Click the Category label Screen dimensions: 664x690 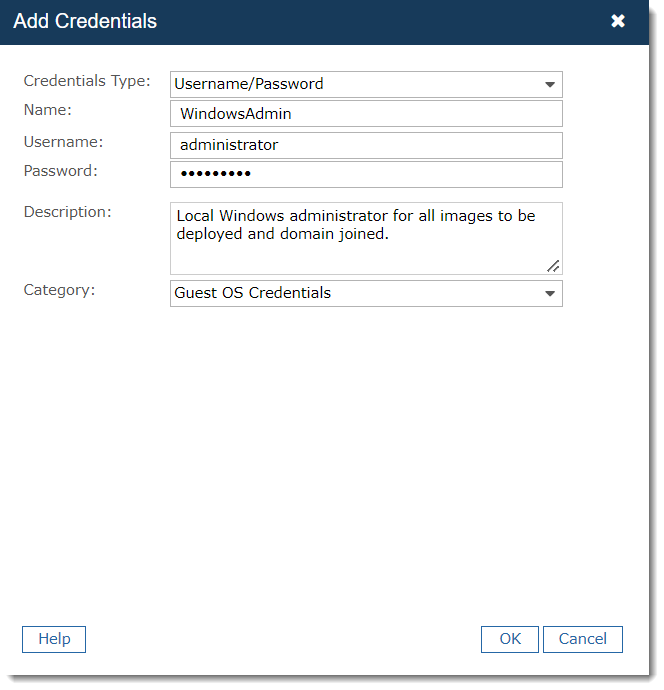[x=59, y=290]
